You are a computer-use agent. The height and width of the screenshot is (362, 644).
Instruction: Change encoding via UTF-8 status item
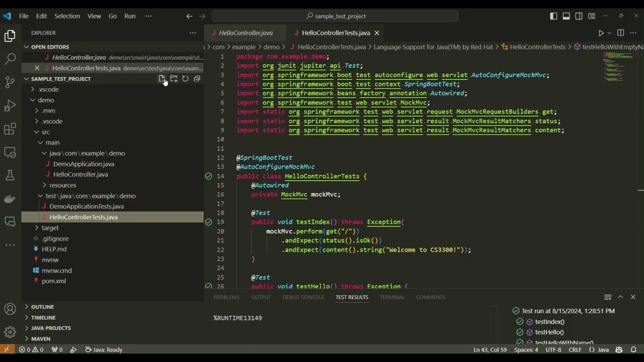553,349
